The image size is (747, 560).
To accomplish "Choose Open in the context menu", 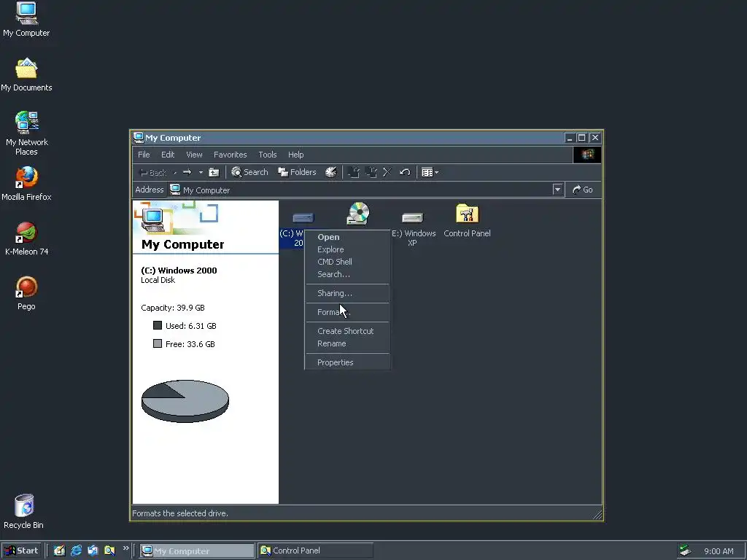I will [347, 237].
